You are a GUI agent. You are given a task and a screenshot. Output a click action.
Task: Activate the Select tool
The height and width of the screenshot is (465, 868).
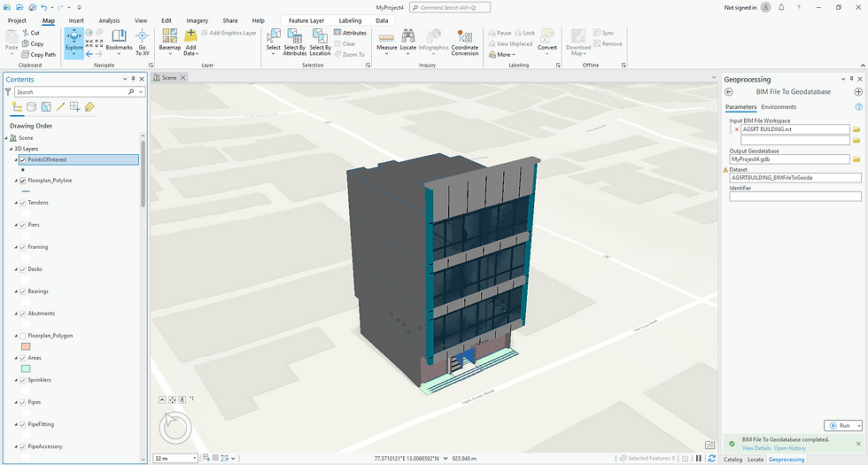(274, 43)
